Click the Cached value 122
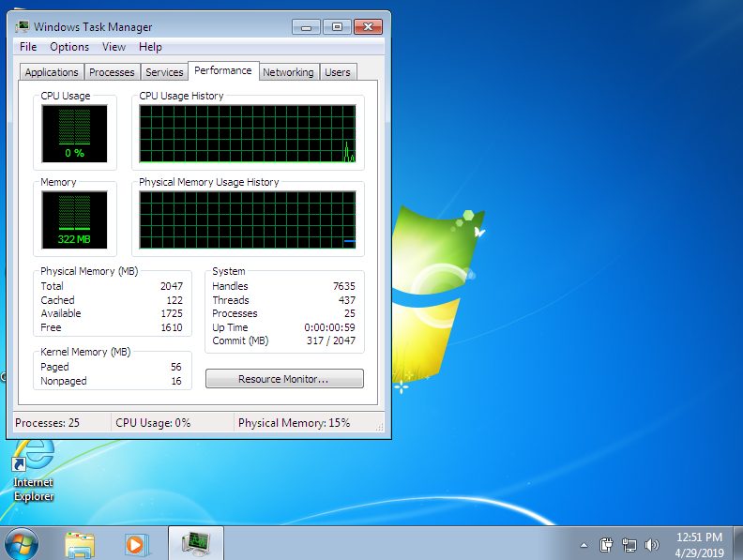Screen dimensions: 743x560 pyautogui.click(x=174, y=300)
